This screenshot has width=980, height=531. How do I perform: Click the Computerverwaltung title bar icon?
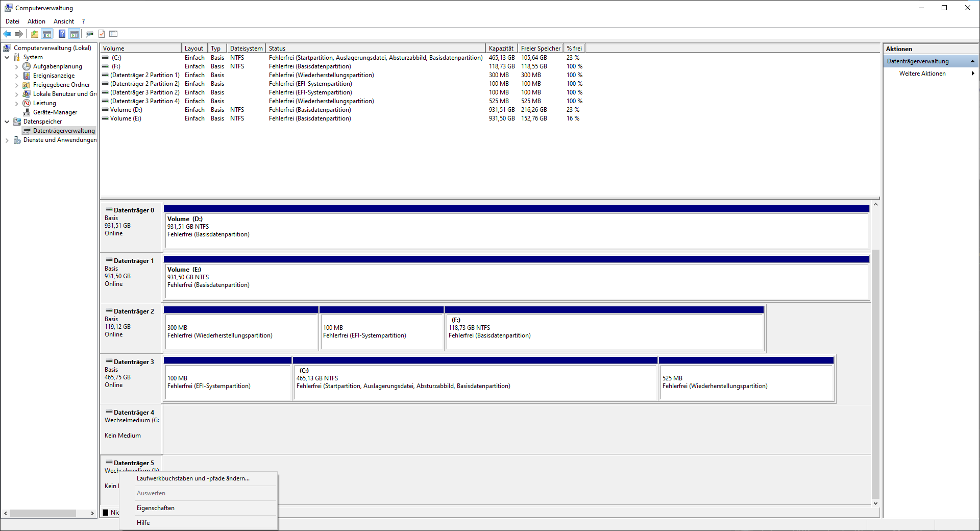click(x=9, y=8)
